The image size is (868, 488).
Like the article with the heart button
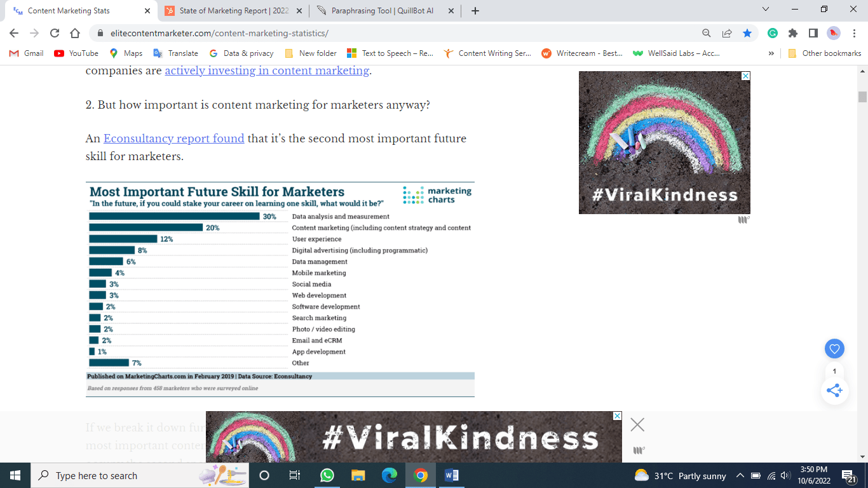point(834,349)
